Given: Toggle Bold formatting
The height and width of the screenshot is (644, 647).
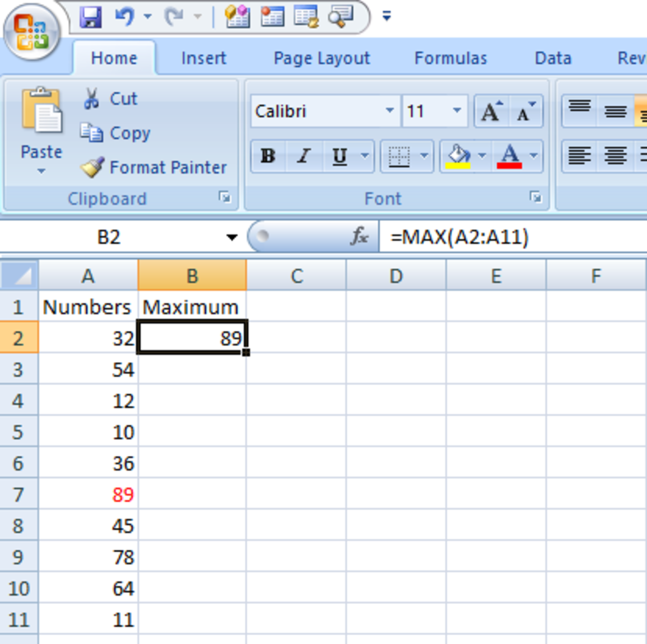Looking at the screenshot, I should click(267, 156).
